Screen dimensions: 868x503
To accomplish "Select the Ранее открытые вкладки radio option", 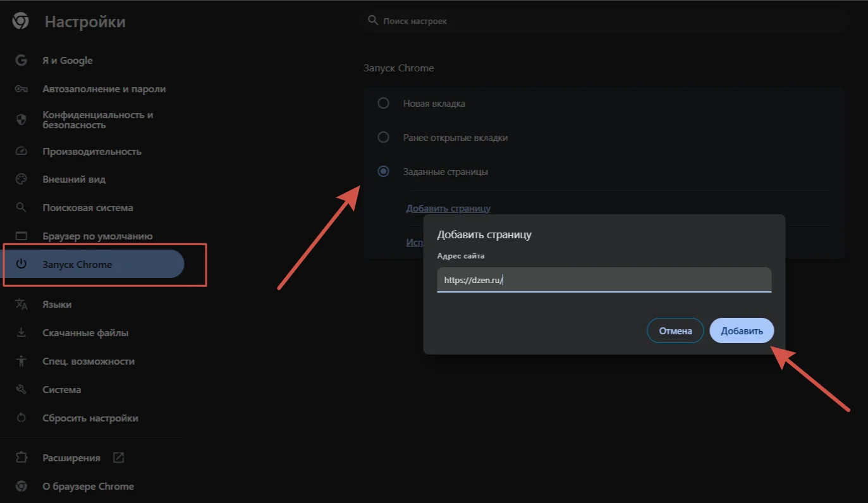I will click(383, 137).
